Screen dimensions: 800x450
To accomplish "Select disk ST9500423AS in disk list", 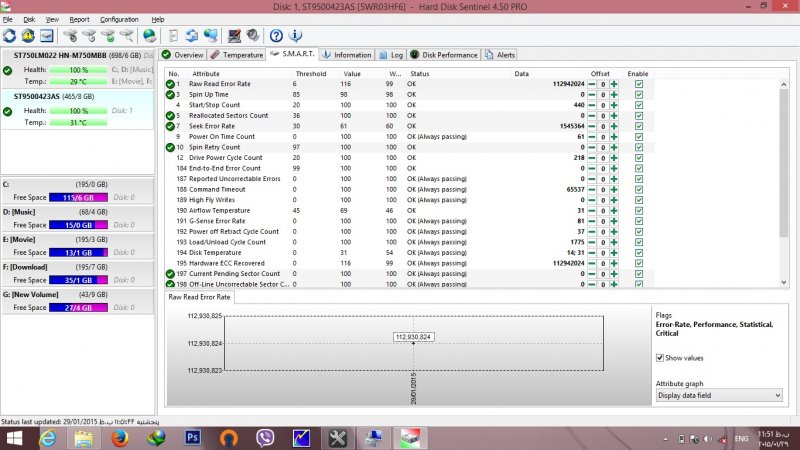I will point(78,110).
